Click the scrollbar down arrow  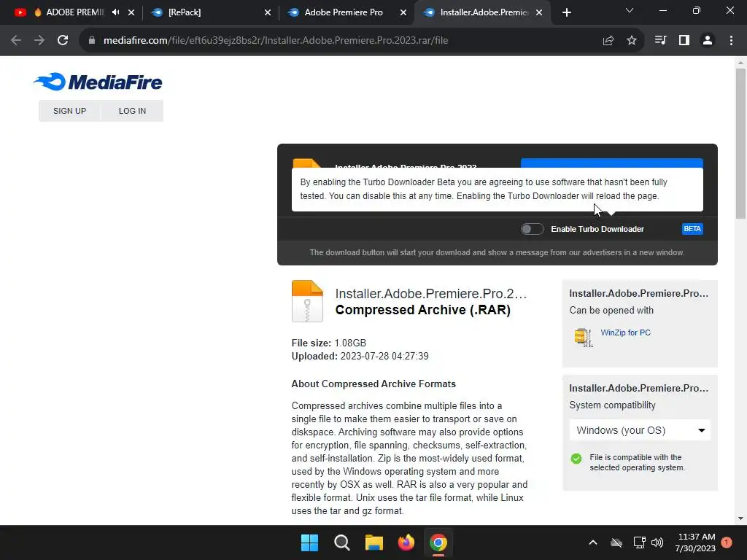point(740,518)
